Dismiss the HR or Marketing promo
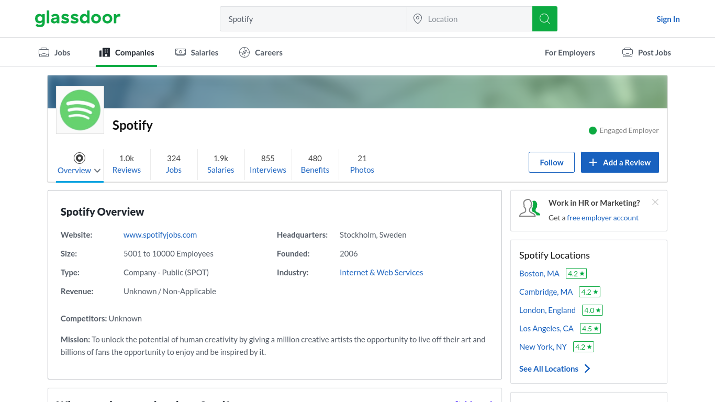Image resolution: width=715 pixels, height=402 pixels. pos(655,202)
